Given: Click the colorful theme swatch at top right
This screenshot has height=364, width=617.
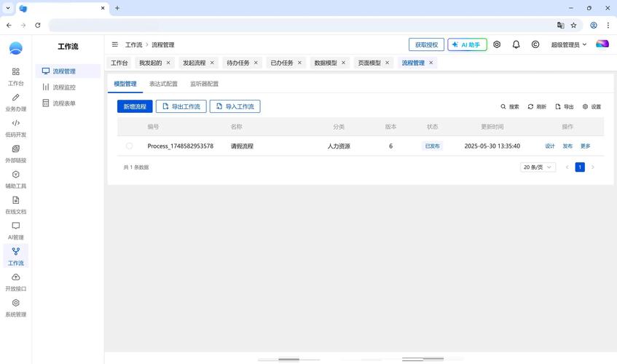Looking at the screenshot, I should (x=602, y=44).
